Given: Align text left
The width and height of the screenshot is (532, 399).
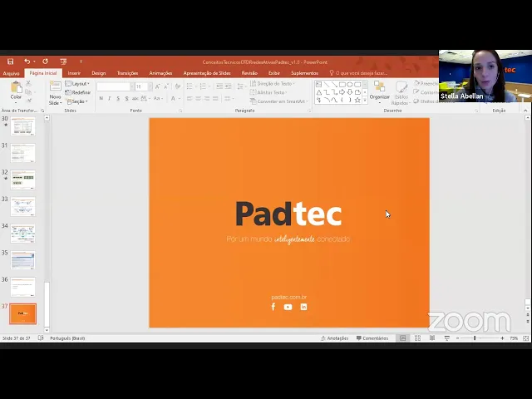Looking at the screenshot, I should 190,99.
